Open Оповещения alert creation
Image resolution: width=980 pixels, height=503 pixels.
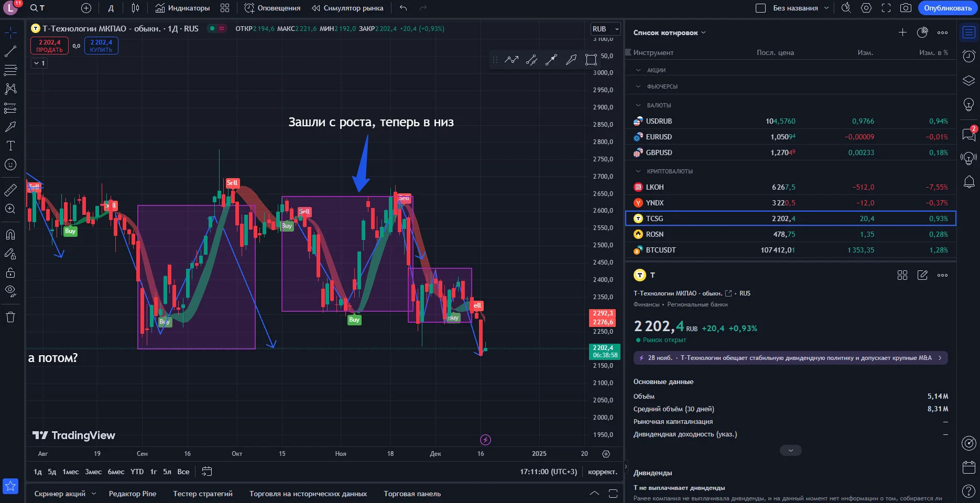coord(273,8)
